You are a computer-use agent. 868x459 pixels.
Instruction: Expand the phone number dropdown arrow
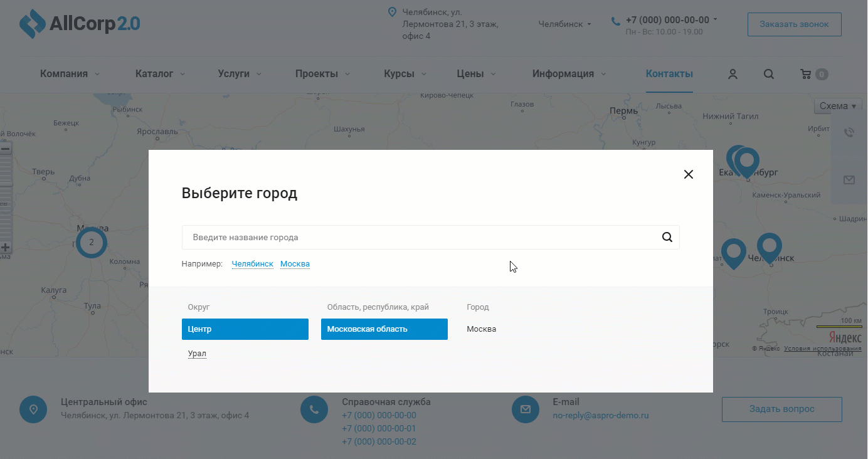pos(716,19)
